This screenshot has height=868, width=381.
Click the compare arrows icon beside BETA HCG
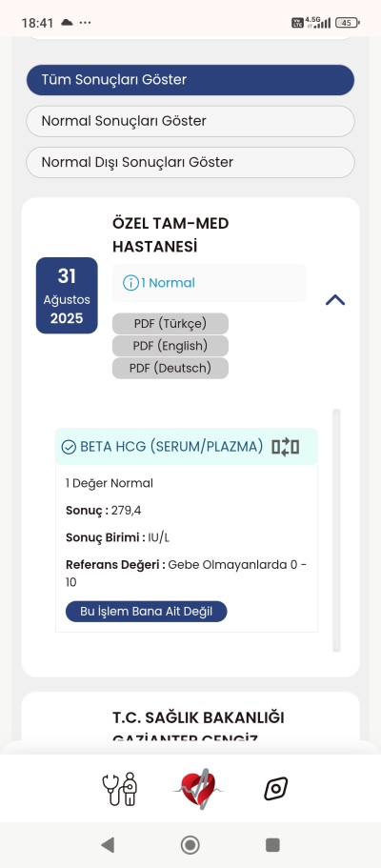click(285, 447)
